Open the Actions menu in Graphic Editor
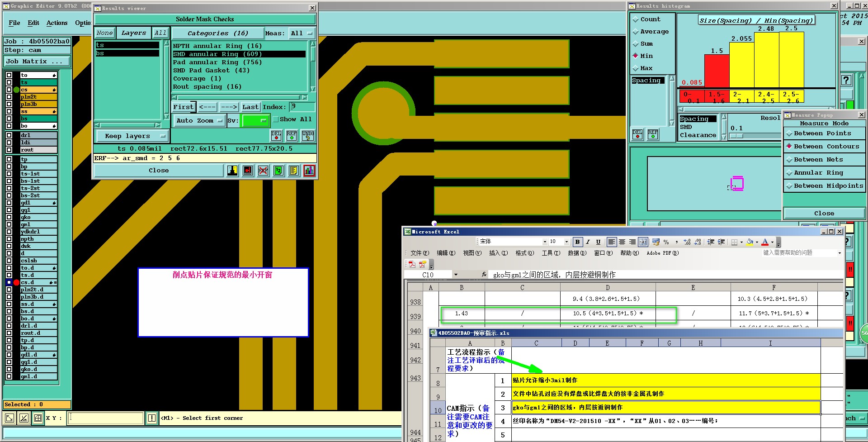Viewport: 868px width, 442px height. click(57, 23)
